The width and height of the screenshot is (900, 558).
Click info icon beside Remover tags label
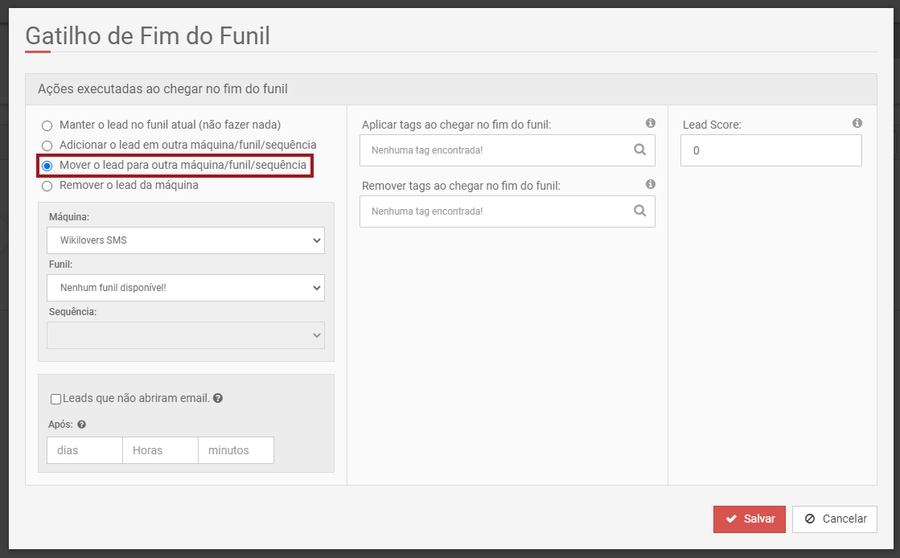[650, 184]
